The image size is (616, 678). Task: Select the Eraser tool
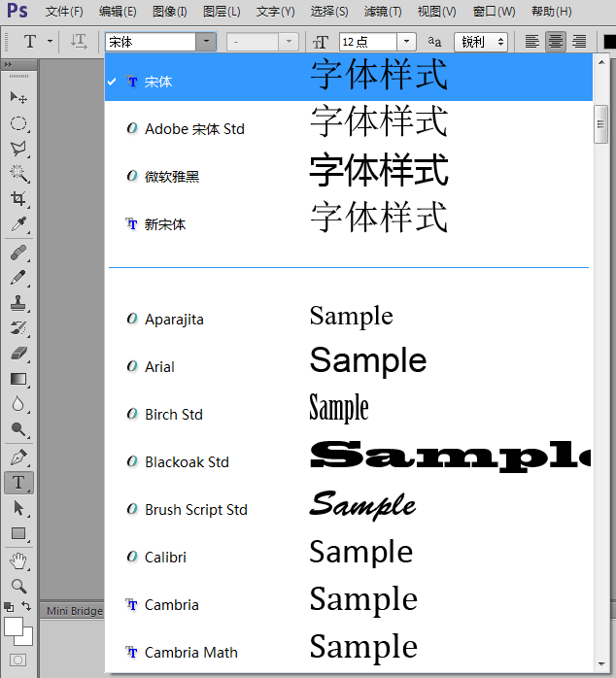[18, 354]
